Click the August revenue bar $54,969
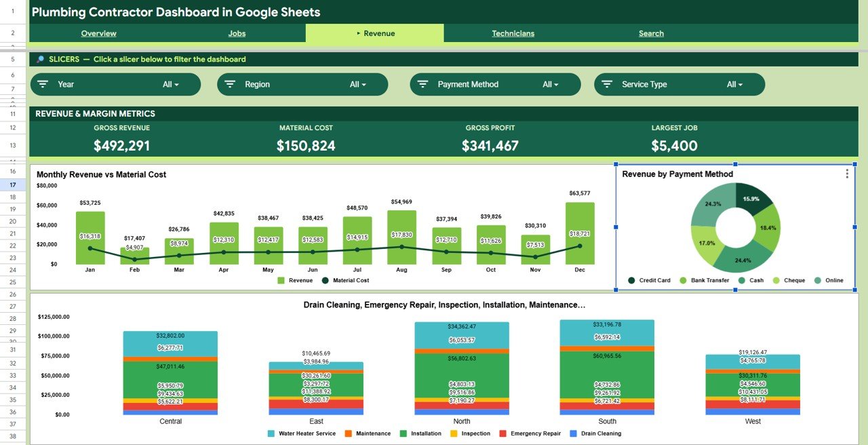 pos(401,237)
